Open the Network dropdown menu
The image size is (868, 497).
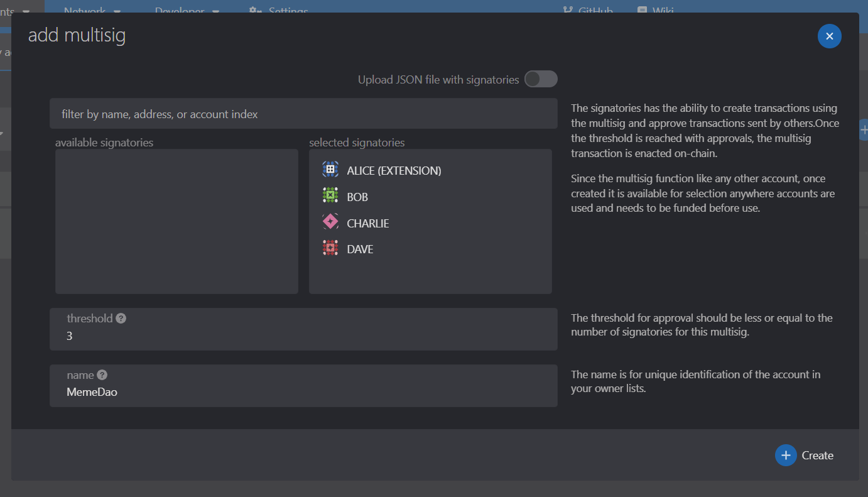click(x=92, y=11)
